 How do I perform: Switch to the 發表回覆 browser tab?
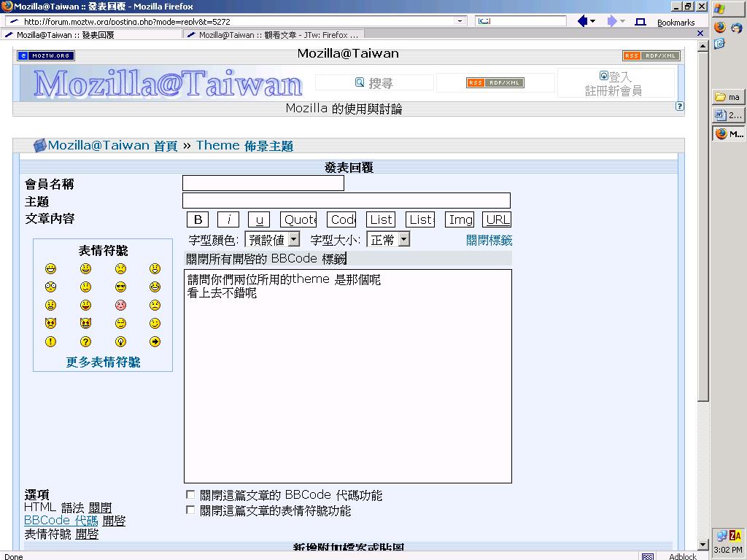click(91, 35)
